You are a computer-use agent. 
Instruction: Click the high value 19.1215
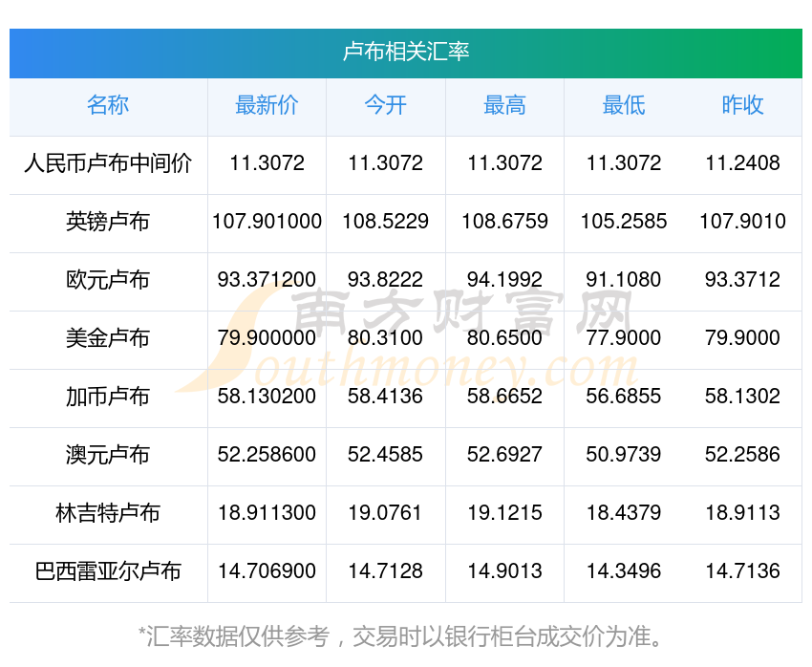(504, 513)
